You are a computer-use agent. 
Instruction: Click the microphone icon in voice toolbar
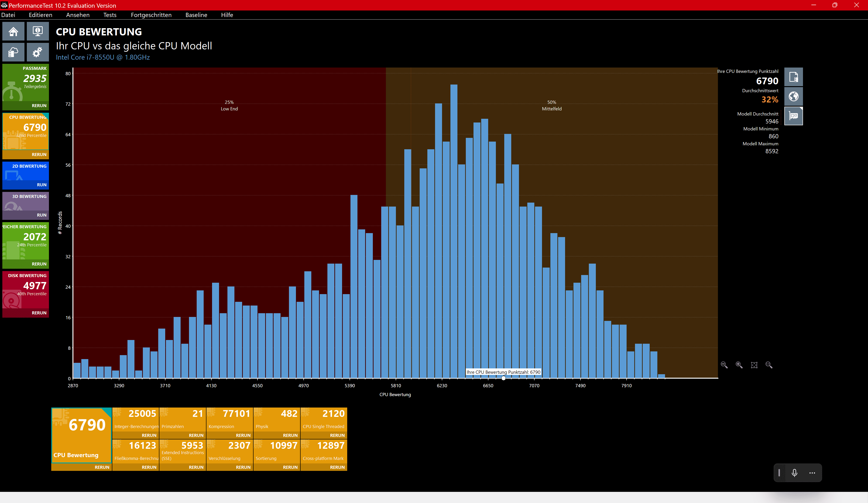(x=795, y=473)
